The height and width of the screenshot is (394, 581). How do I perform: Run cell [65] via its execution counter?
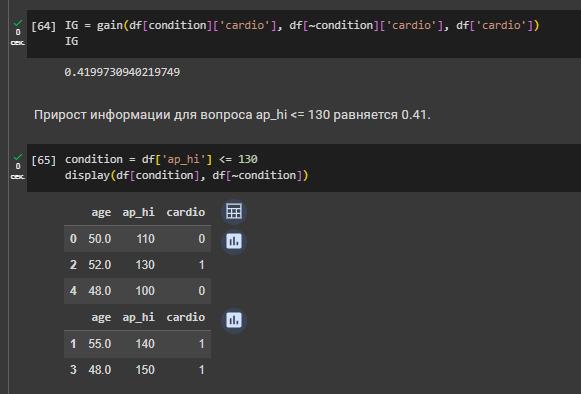pos(44,160)
